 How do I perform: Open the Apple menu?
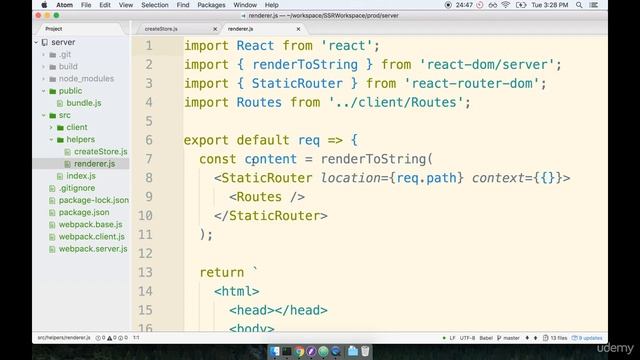tap(44, 5)
